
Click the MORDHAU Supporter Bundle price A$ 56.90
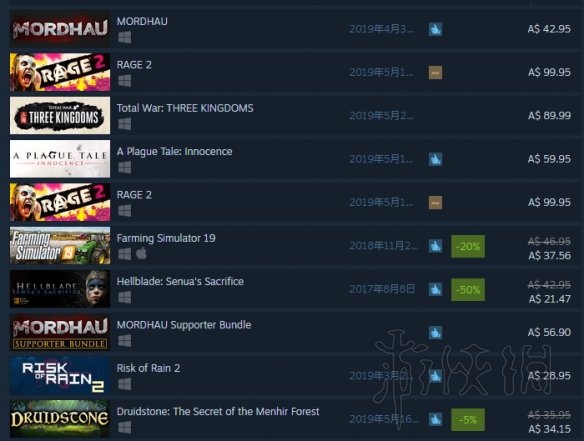coord(549,332)
